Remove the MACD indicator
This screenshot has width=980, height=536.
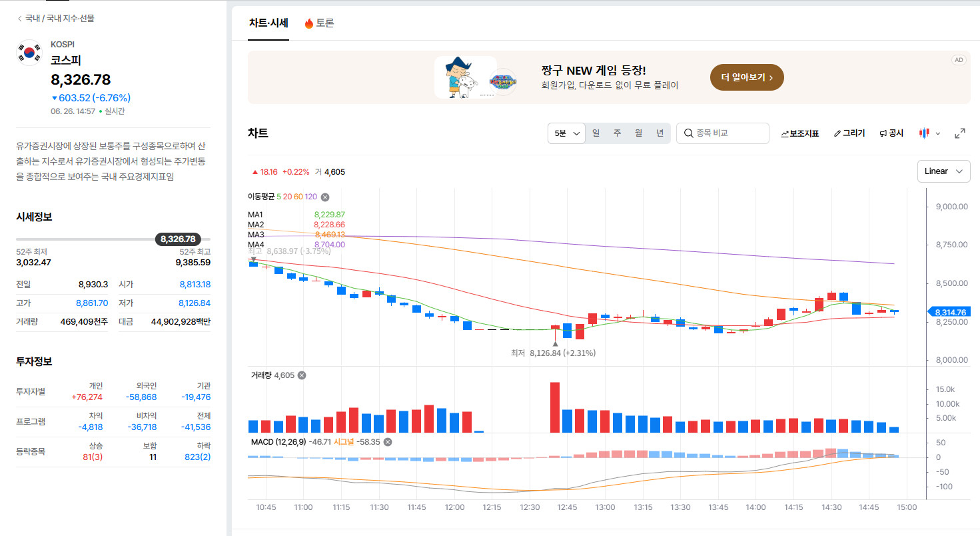click(388, 441)
